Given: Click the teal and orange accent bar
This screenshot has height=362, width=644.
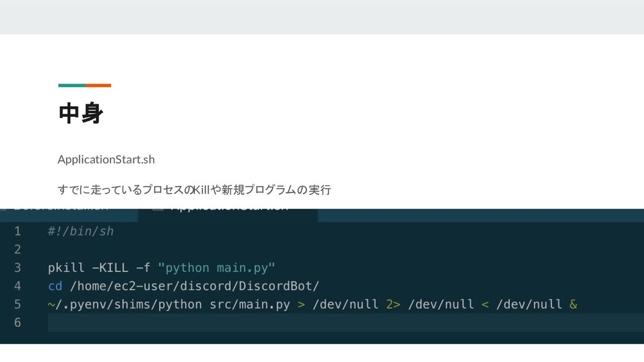Looking at the screenshot, I should 85,85.
